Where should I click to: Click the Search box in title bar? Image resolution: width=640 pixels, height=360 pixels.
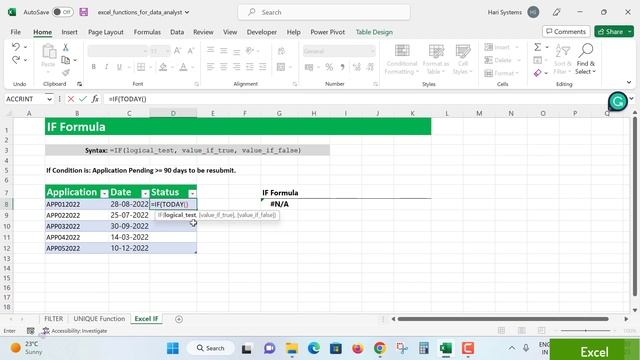[x=324, y=12]
